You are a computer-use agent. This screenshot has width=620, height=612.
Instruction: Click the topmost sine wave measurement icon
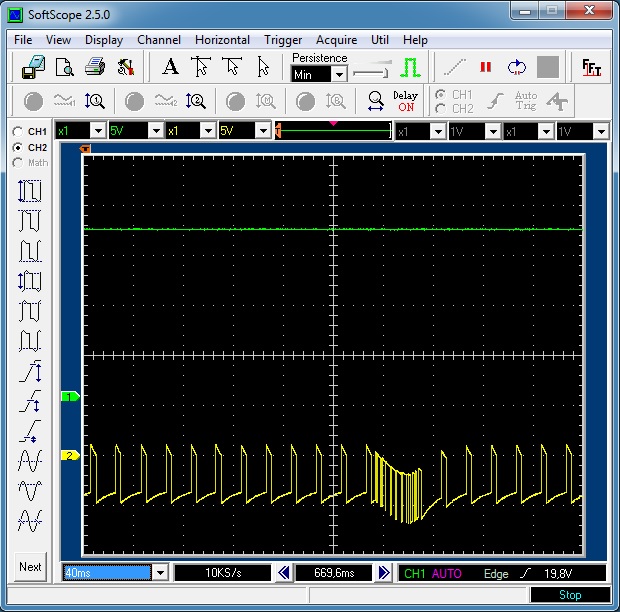[x=30, y=461]
